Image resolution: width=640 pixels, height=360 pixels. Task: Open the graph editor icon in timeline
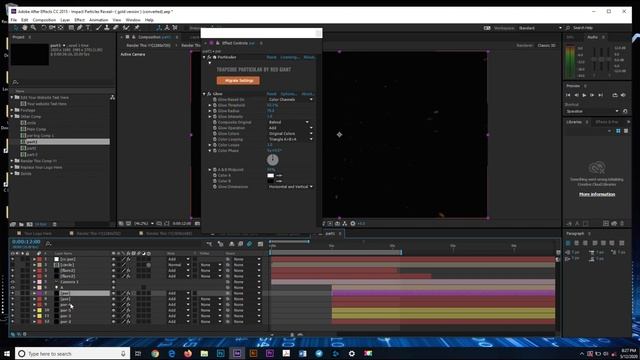click(x=260, y=244)
